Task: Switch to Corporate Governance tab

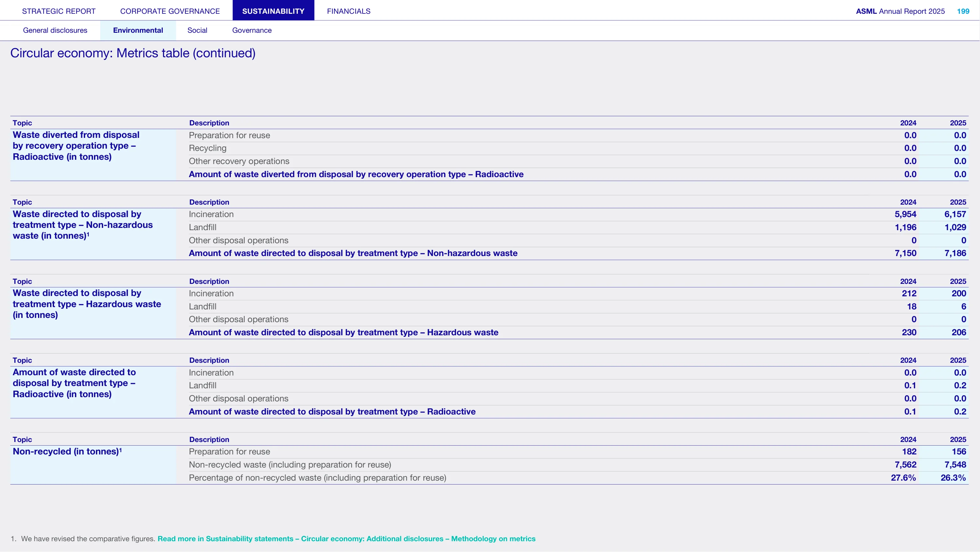Action: tap(170, 11)
